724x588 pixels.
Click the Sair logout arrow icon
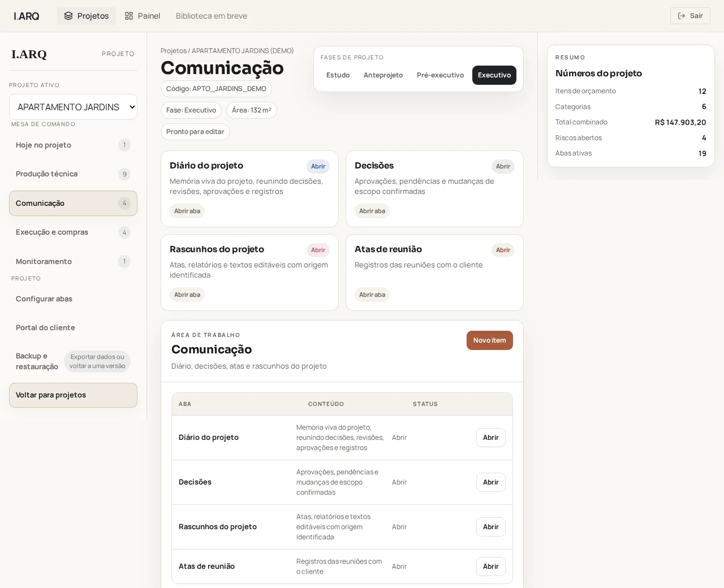[682, 16]
